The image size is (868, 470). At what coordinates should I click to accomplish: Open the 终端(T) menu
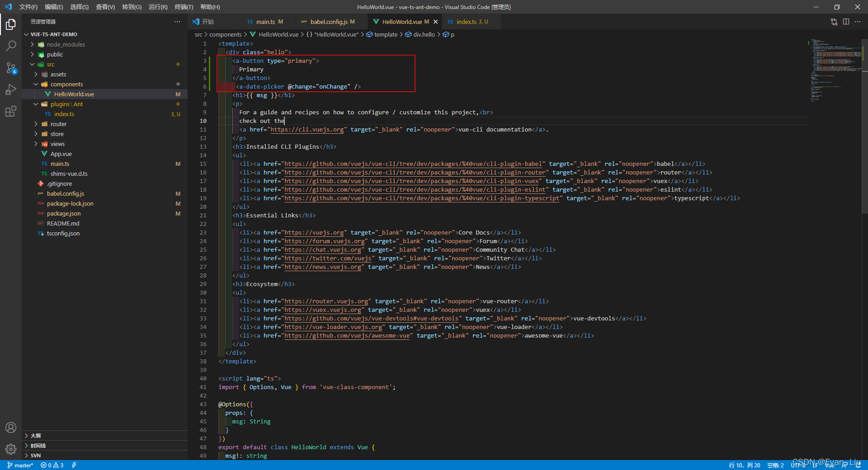tap(184, 7)
